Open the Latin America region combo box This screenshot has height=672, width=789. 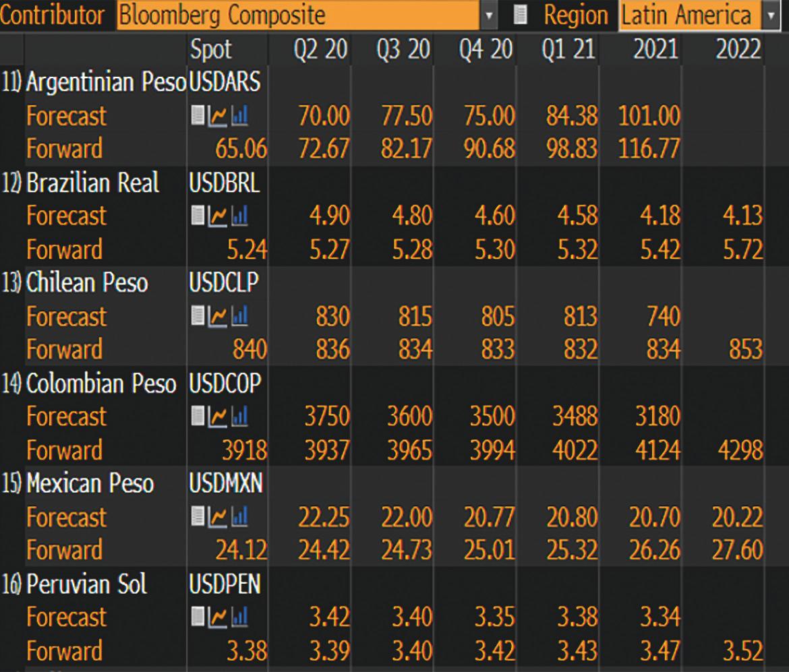click(x=688, y=15)
